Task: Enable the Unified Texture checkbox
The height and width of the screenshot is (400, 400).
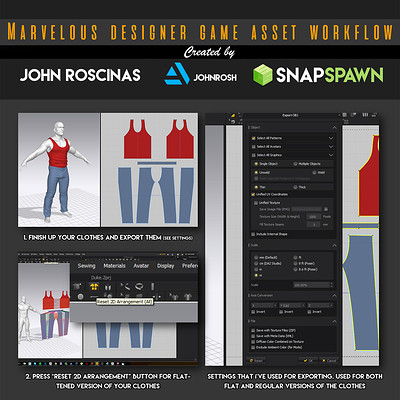Action: click(256, 203)
